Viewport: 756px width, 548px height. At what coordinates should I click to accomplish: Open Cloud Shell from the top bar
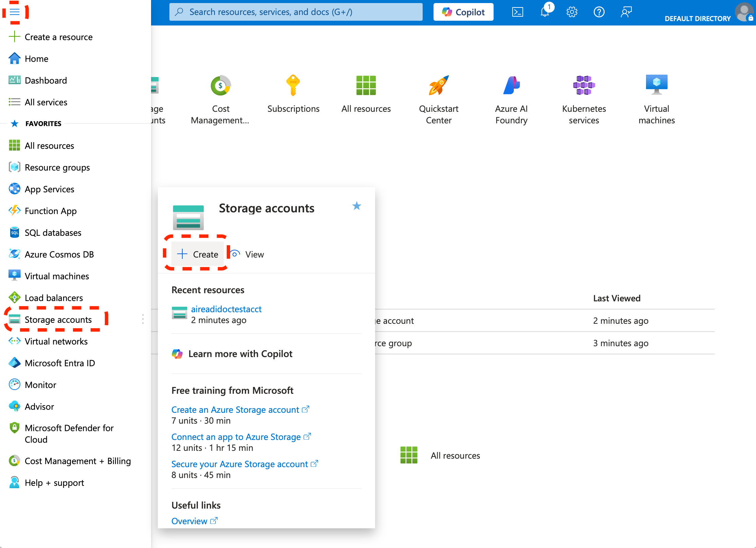(x=517, y=12)
